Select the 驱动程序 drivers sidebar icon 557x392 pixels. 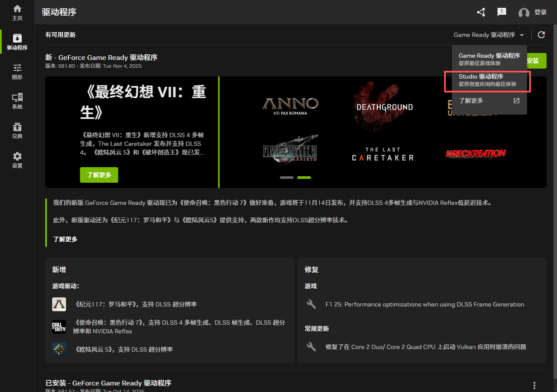pos(17,42)
